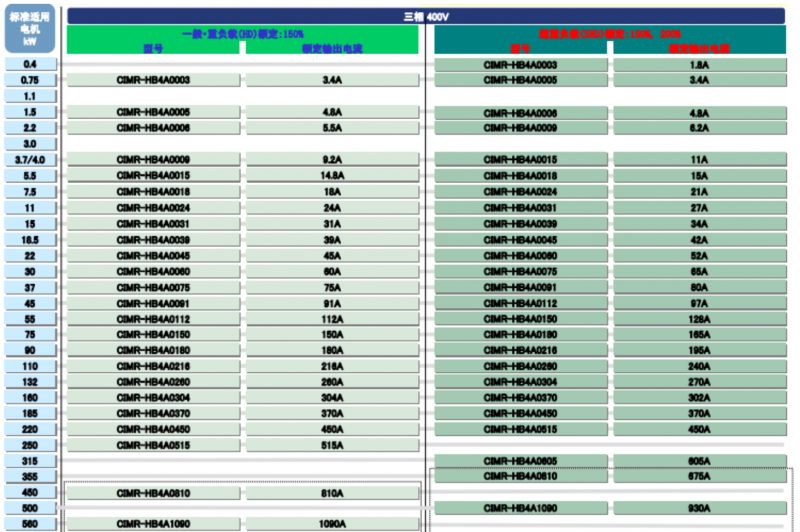800x532 pixels.
Task: Click the 605A current cell
Action: click(699, 461)
